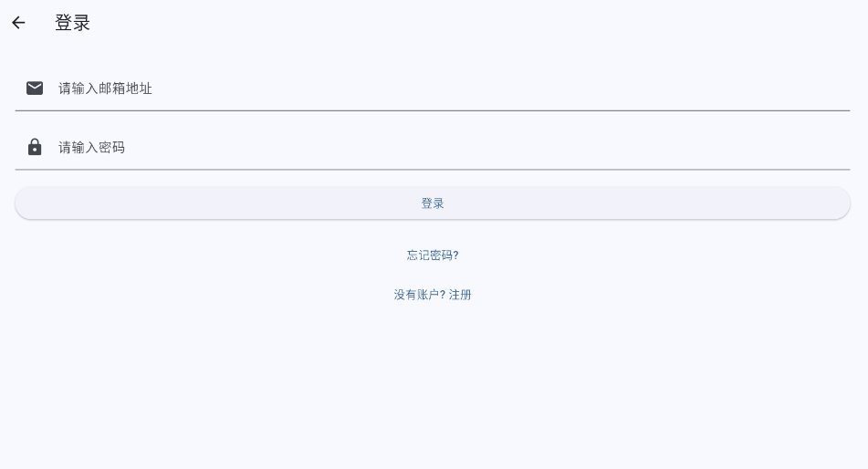Viewport: 868px width, 469px height.
Task: Submit the form with the 登录 button
Action: coord(433,203)
